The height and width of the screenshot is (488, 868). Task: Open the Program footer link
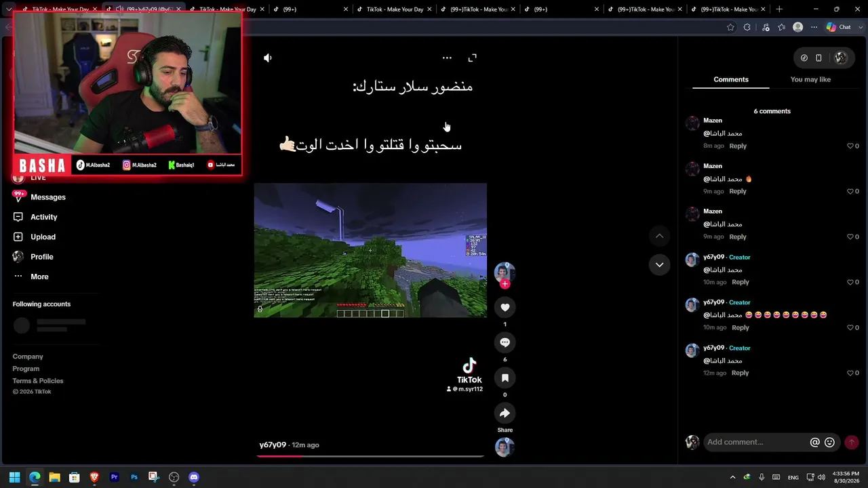tap(26, 369)
